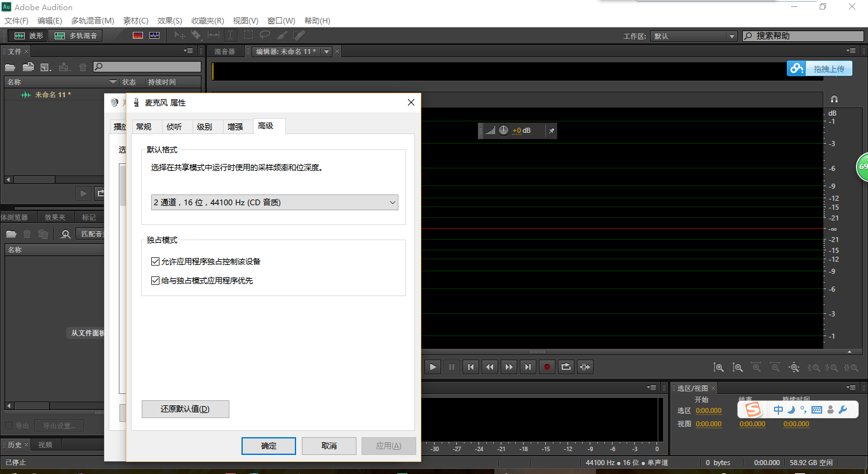Select the Spot Healing Brush tool
Screen dimensions: 868x474
click(x=299, y=36)
